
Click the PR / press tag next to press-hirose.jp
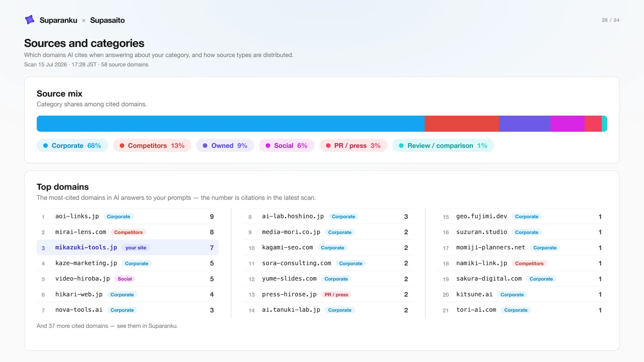pos(336,295)
